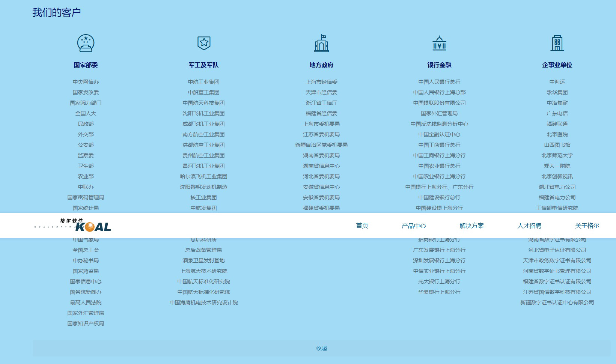Collapse the list with 收起 button
This screenshot has width=616, height=364.
pyautogui.click(x=321, y=348)
